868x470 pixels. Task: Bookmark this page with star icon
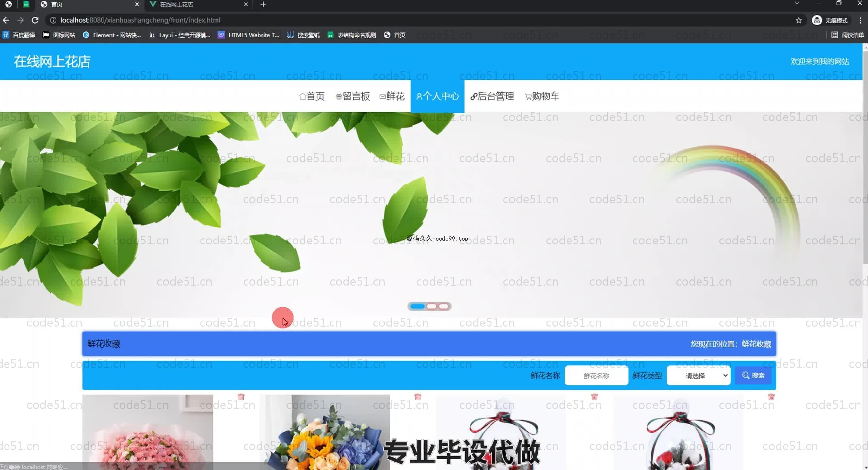[798, 20]
